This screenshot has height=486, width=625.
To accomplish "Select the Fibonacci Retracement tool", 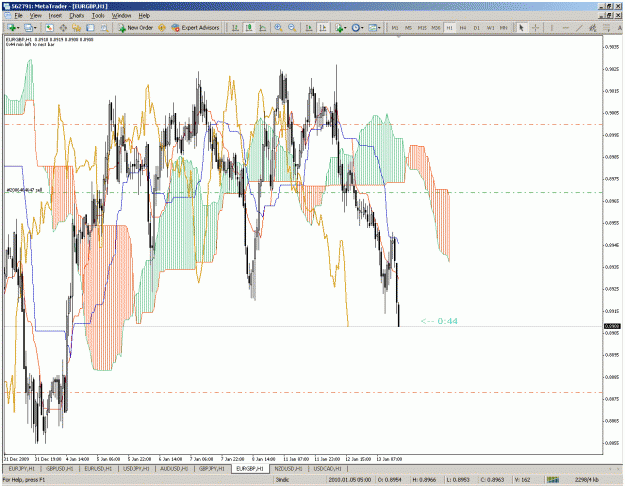I will coord(606,28).
